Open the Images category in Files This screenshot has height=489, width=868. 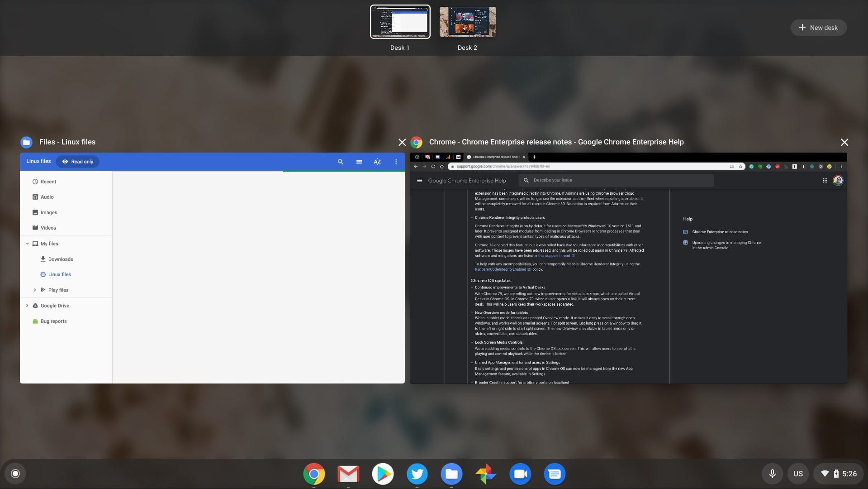click(x=66, y=212)
